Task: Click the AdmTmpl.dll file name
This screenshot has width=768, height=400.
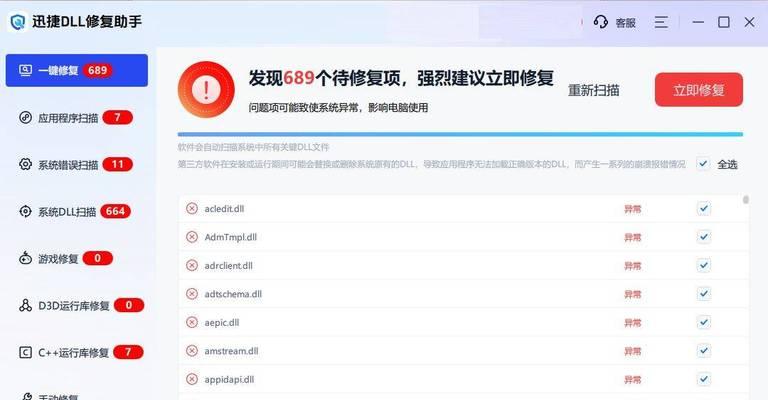Action: click(x=231, y=237)
